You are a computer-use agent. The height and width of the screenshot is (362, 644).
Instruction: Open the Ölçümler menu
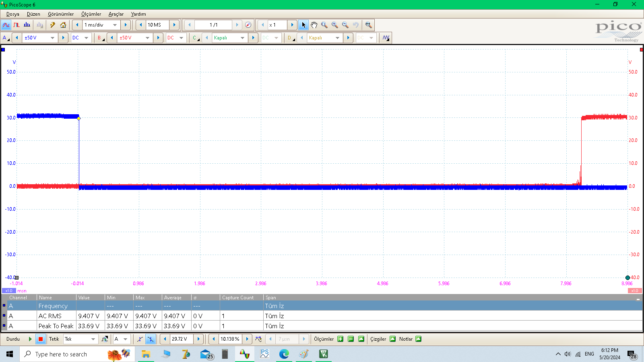[x=91, y=14]
